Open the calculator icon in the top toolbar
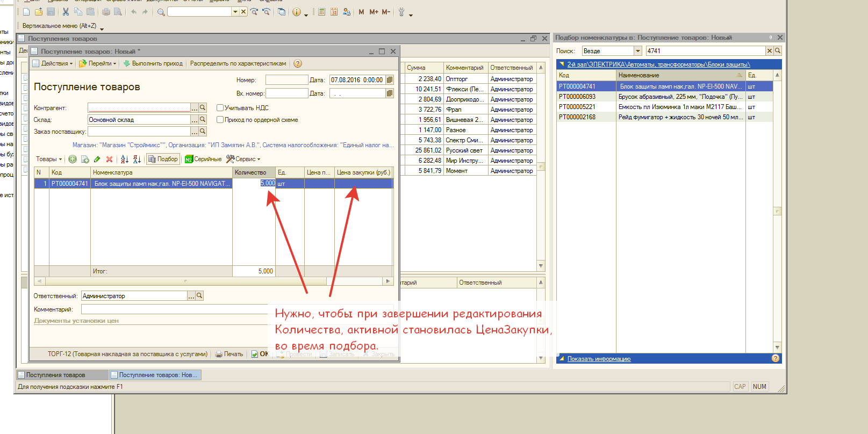868x434 pixels. [321, 12]
